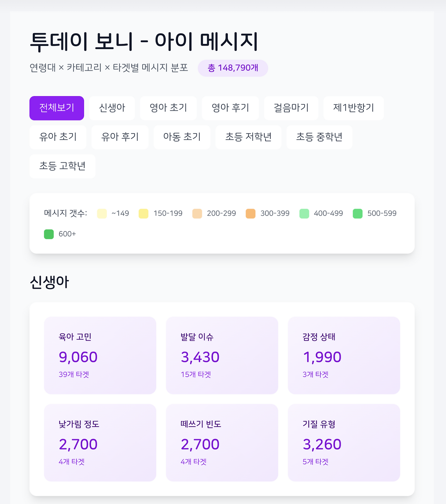Click the 300-399 orange legend swatch
This screenshot has width=446, height=504.
pyautogui.click(x=251, y=214)
